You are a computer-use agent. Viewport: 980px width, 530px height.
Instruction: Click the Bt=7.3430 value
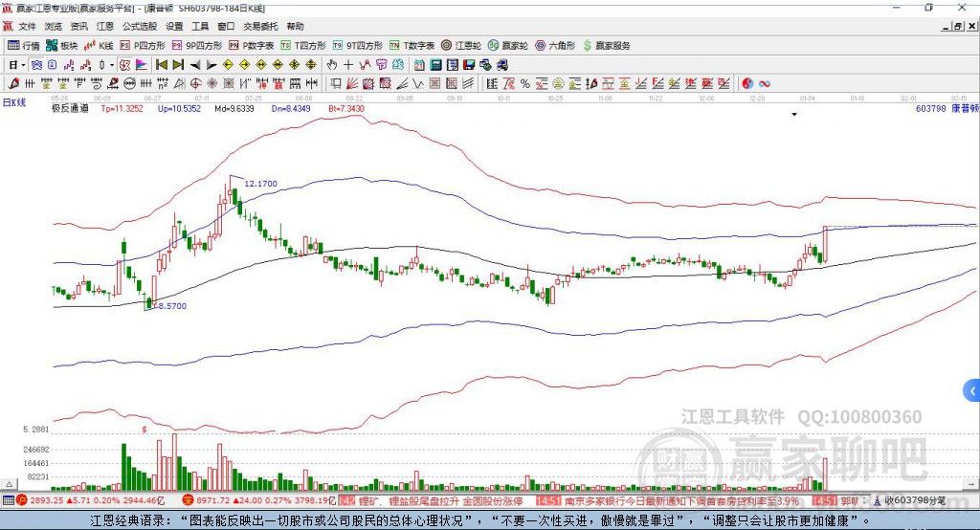(x=346, y=108)
